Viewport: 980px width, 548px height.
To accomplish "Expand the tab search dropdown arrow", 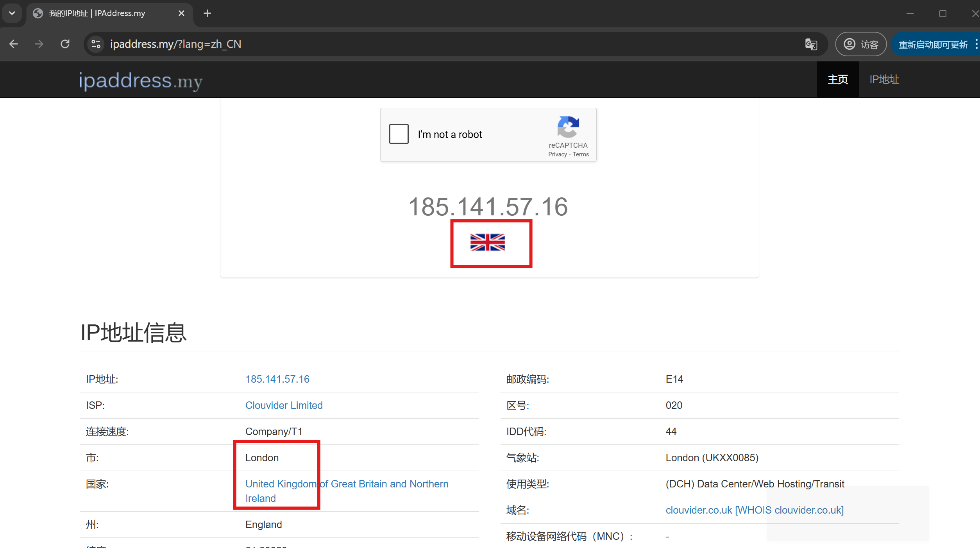I will (x=12, y=13).
